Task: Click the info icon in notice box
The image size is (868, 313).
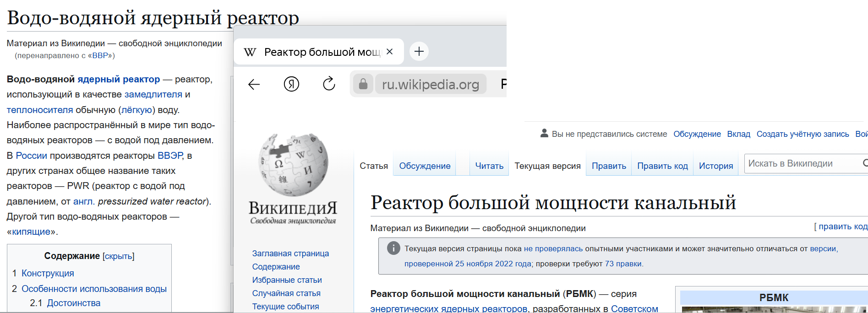Action: [393, 248]
